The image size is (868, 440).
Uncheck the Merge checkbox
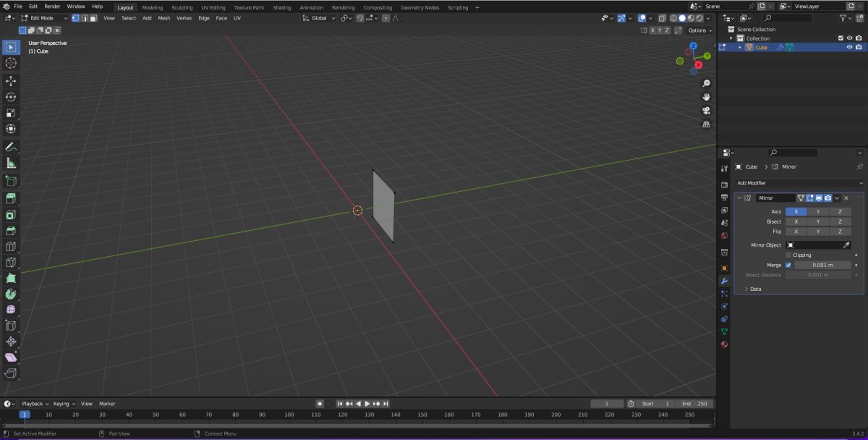click(x=788, y=265)
